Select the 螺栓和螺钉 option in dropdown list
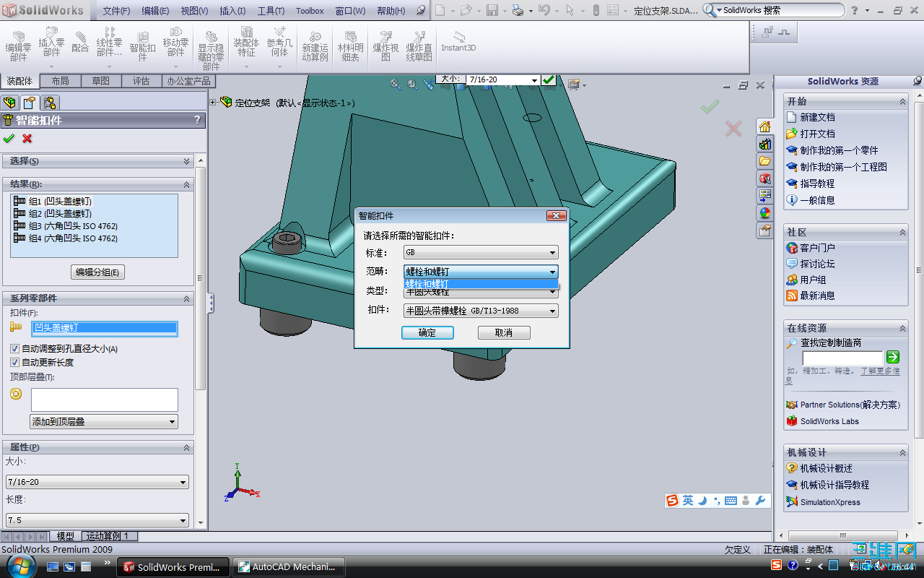 481,284
